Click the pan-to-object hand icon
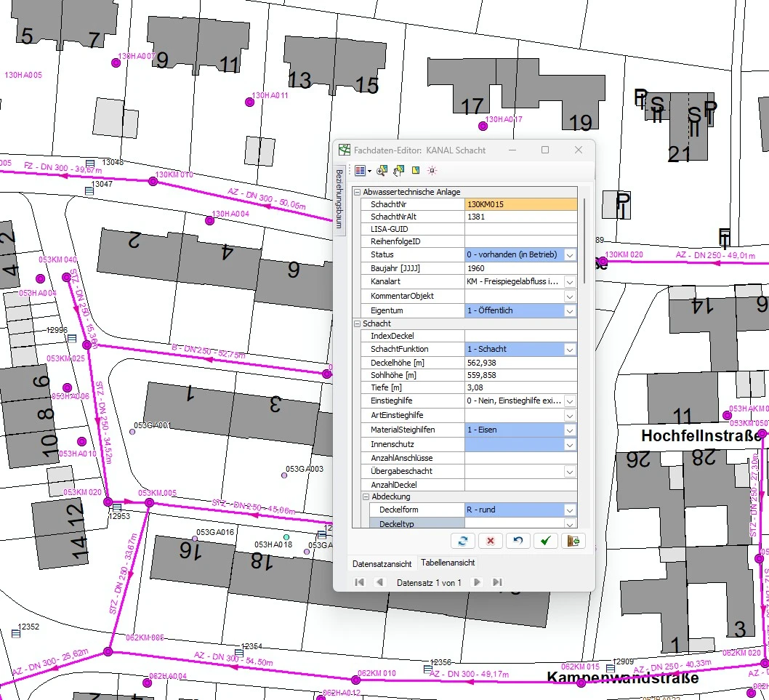Image resolution: width=769 pixels, height=700 pixels. click(x=398, y=171)
